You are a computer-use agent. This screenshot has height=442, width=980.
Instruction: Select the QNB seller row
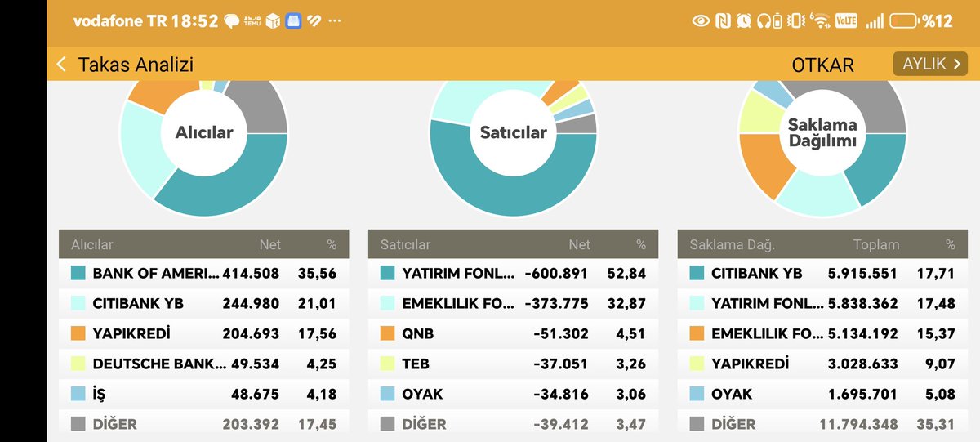click(x=513, y=334)
